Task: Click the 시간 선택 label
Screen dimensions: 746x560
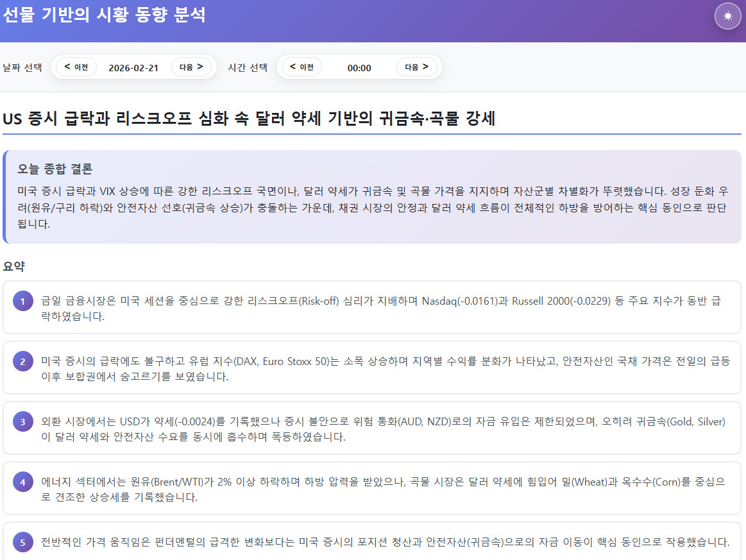Action: coord(248,68)
